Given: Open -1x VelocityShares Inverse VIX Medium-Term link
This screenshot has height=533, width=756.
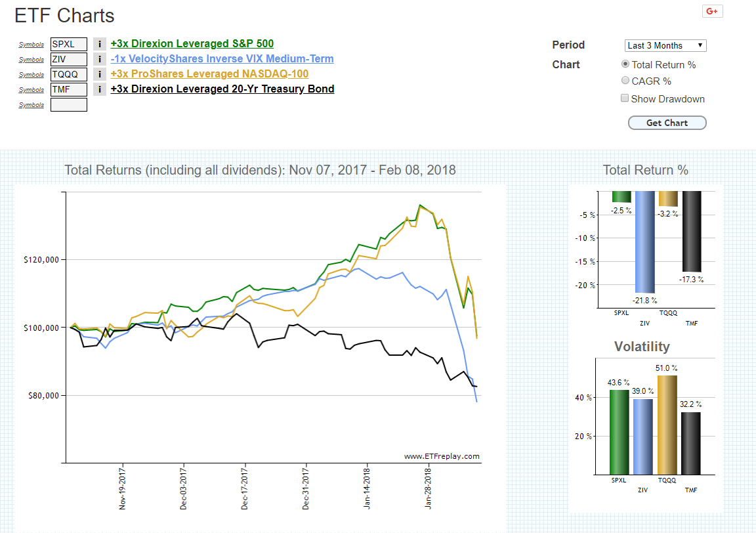Looking at the screenshot, I should tap(222, 59).
